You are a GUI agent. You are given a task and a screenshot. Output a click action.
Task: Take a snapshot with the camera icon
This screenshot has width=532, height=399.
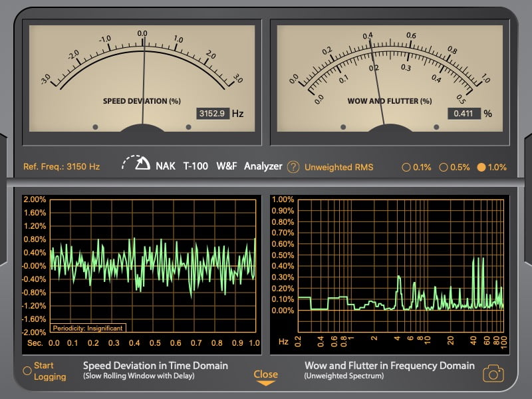(x=493, y=374)
